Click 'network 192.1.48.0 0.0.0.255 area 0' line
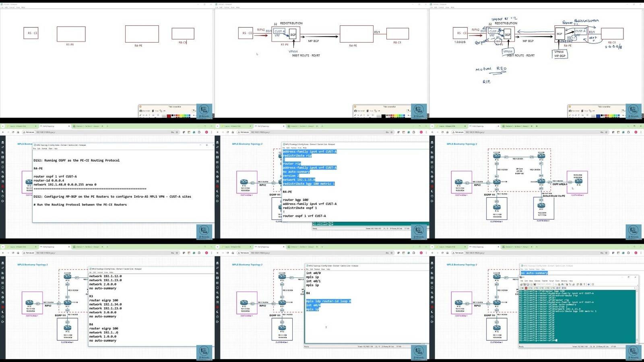Image resolution: width=644 pixels, height=362 pixels. point(65,184)
